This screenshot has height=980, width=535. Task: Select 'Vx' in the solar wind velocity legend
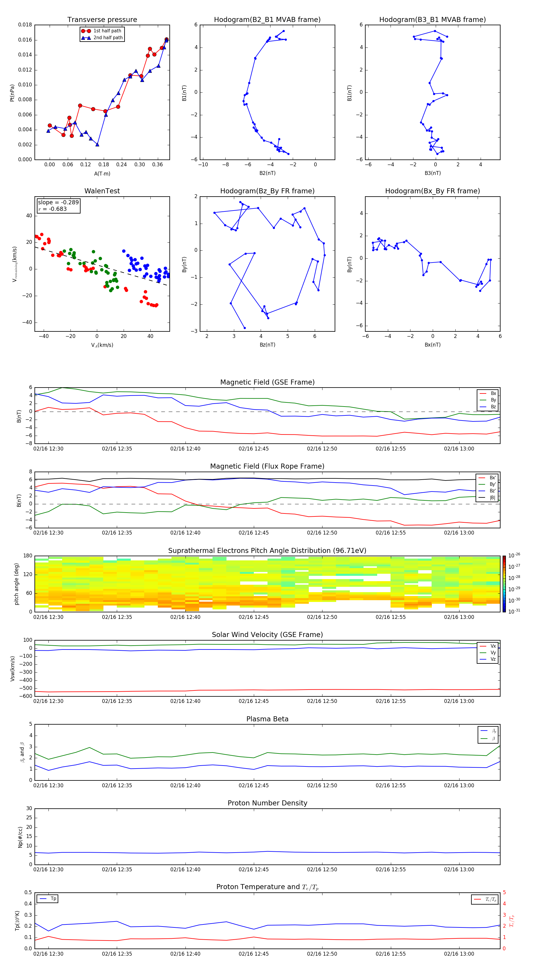(x=488, y=647)
